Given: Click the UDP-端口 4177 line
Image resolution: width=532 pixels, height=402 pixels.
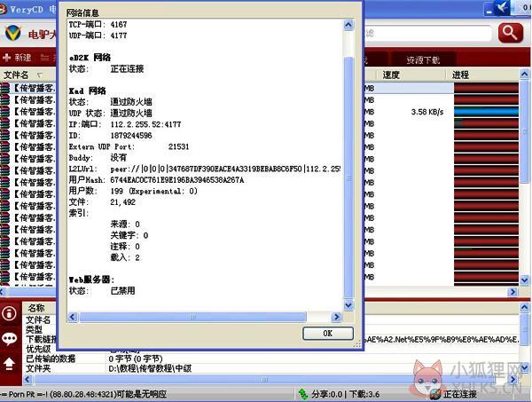Looking at the screenshot, I should coord(98,35).
